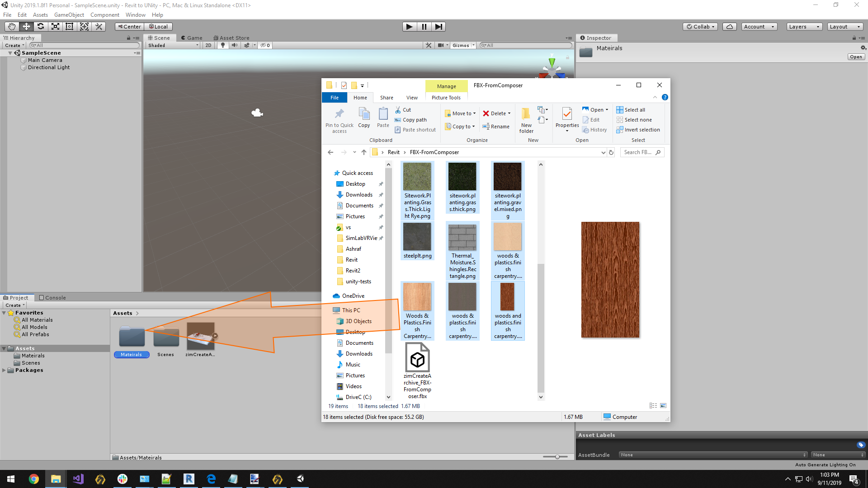This screenshot has width=868, height=488.
Task: Click the Unity Play button
Action: pos(410,27)
